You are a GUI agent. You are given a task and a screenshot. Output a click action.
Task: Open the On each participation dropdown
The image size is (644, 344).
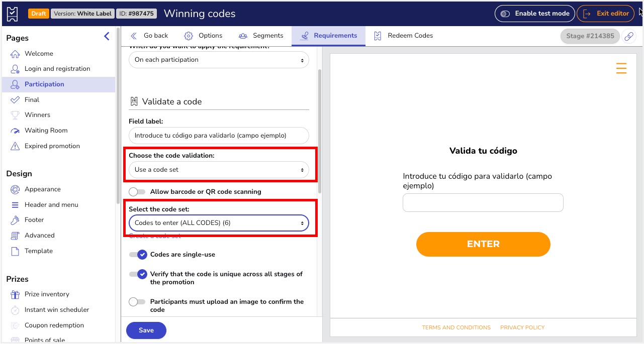tap(219, 60)
